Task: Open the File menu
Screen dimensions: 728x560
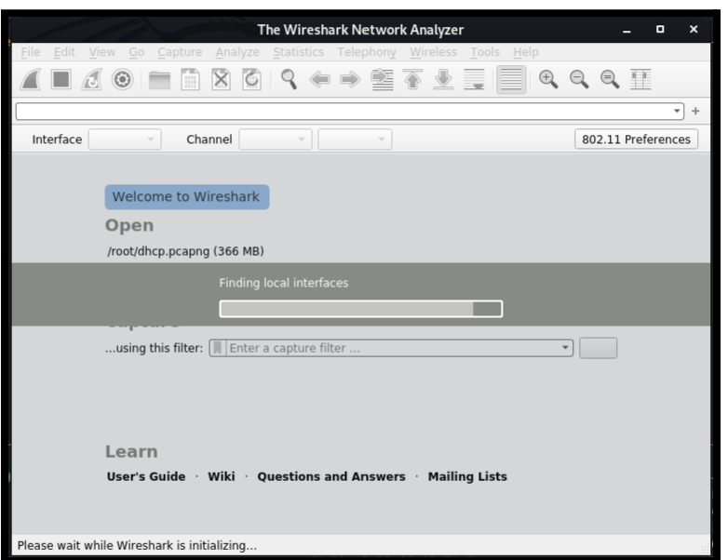Action: tap(31, 52)
